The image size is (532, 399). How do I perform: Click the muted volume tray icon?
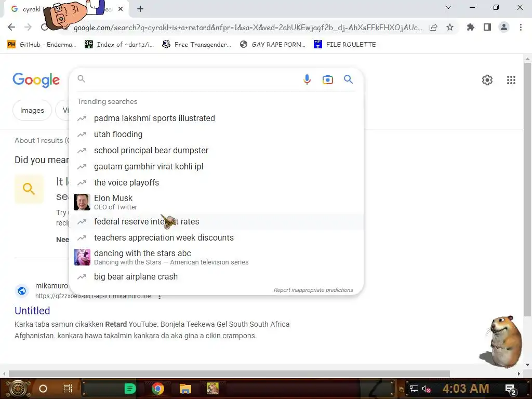[427, 389]
